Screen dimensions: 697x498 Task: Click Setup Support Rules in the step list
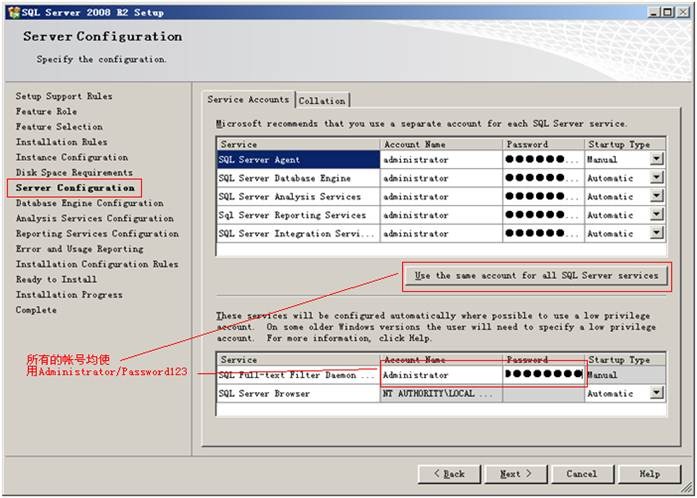coord(64,96)
